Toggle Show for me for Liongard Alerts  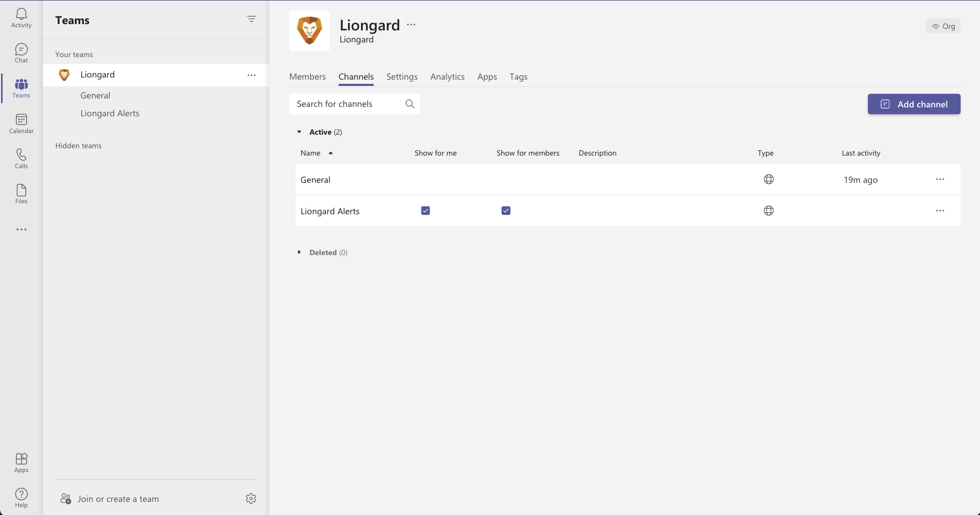(x=426, y=211)
